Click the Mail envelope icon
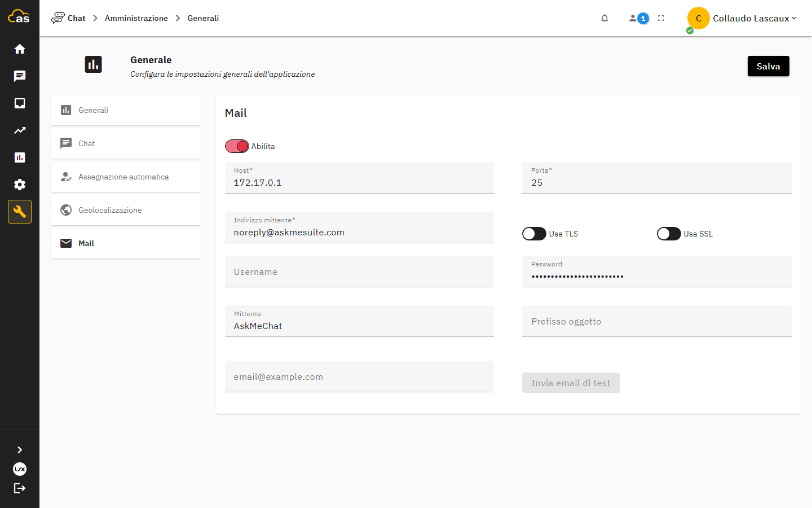812x508 pixels. [x=66, y=243]
